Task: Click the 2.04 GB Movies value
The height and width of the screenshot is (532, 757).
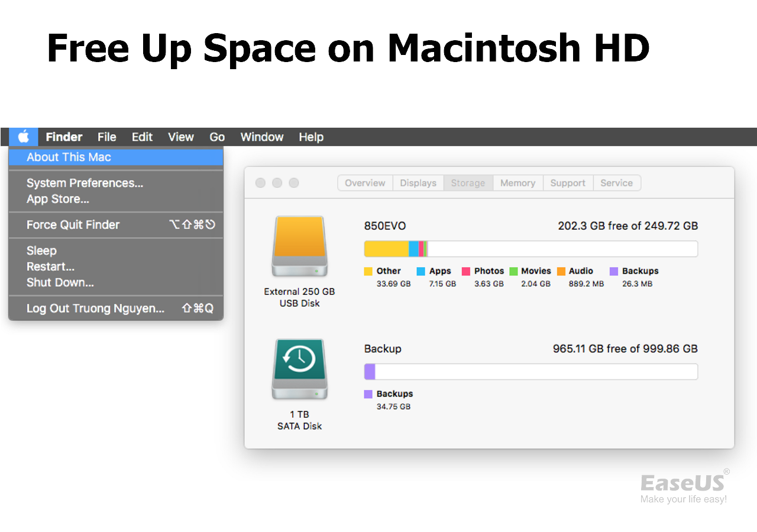Action: pyautogui.click(x=536, y=284)
